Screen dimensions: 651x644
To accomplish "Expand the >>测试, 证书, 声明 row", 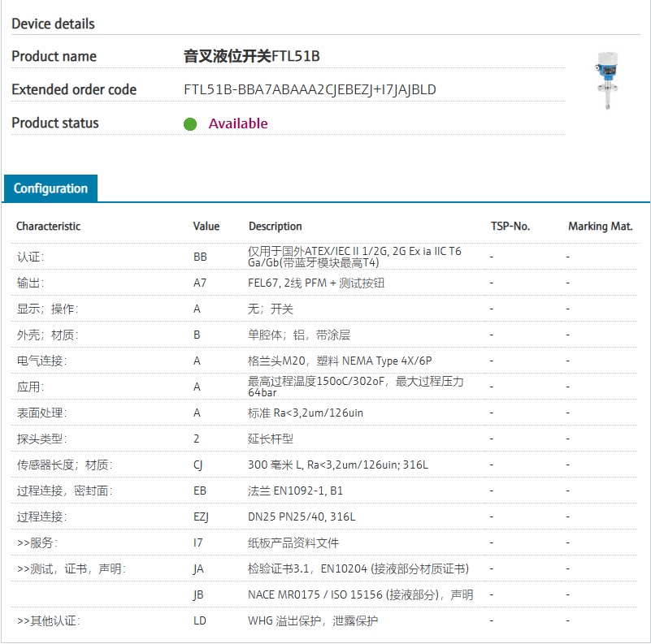I will point(72,568).
